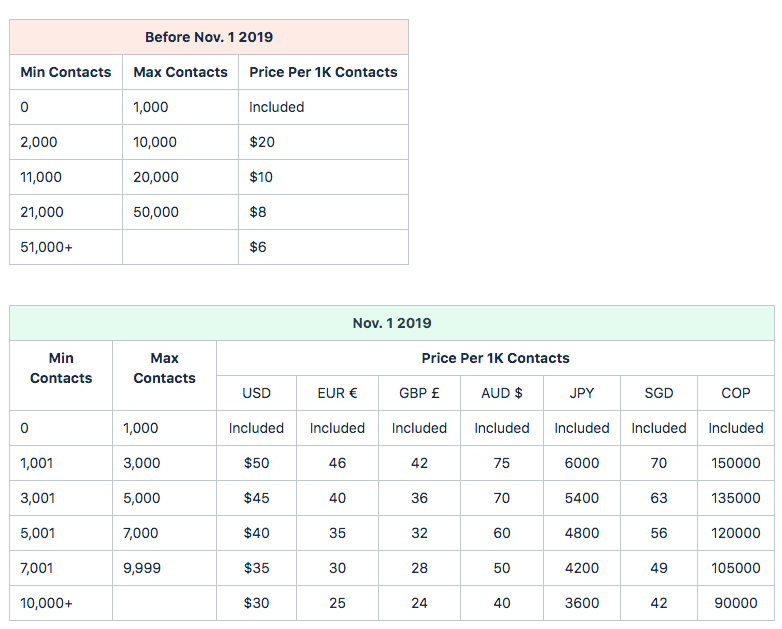782x629 pixels.
Task: Click the SGD column header
Action: tap(659, 393)
